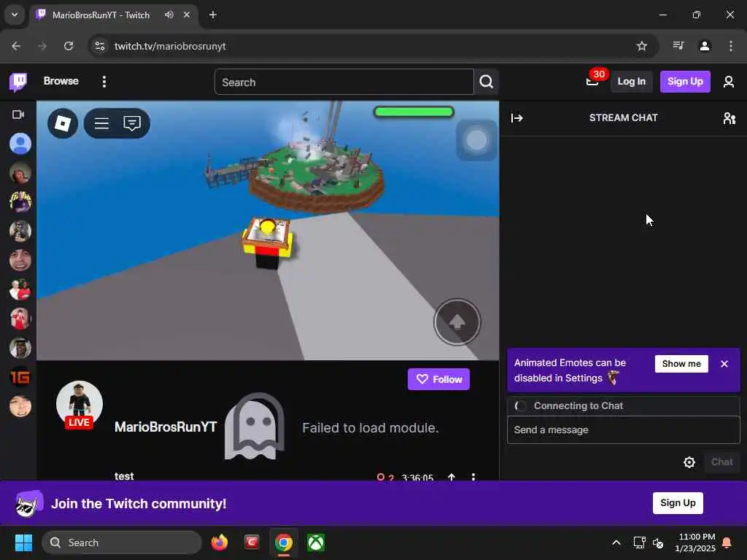Follow the MarioBrosRunYT channel
The width and height of the screenshot is (747, 560).
[438, 379]
